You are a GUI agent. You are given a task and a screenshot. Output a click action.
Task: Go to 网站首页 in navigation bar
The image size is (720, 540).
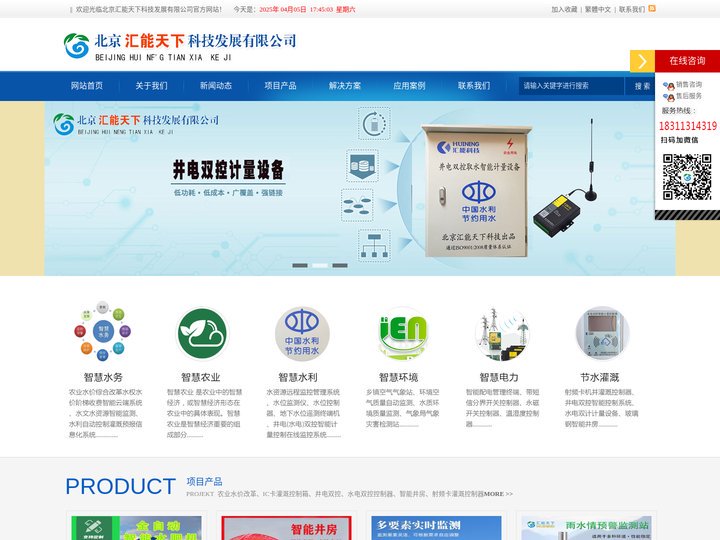87,86
